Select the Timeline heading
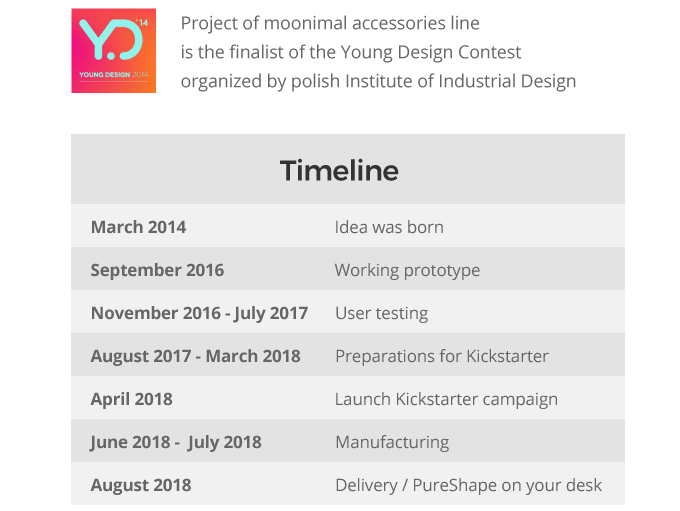This screenshot has height=511, width=680. pyautogui.click(x=339, y=170)
